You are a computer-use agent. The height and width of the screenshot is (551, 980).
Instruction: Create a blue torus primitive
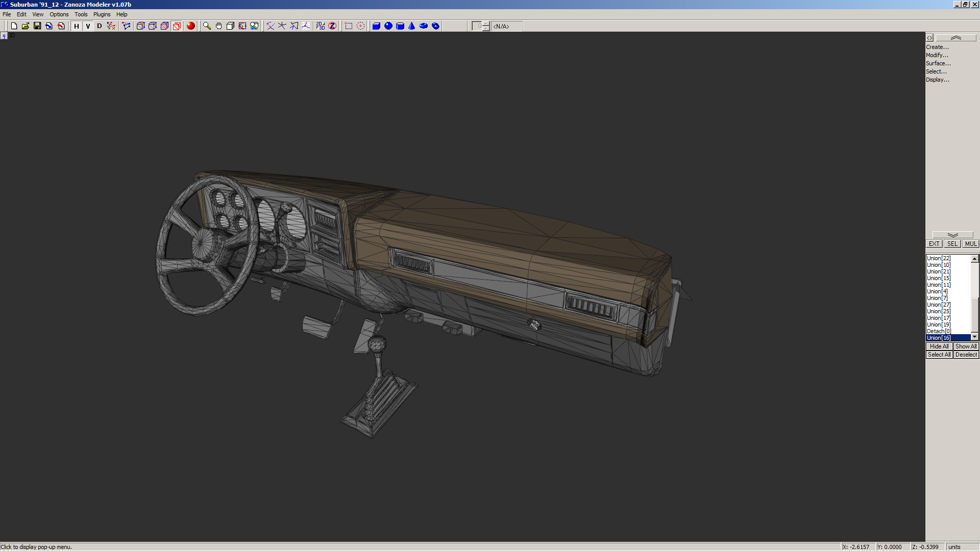coord(424,26)
